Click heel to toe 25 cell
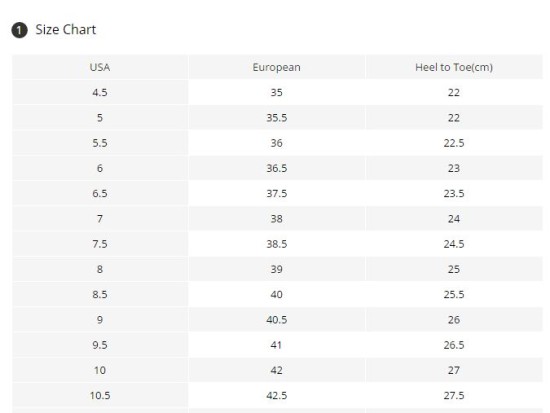The width and height of the screenshot is (550, 413). coord(454,269)
